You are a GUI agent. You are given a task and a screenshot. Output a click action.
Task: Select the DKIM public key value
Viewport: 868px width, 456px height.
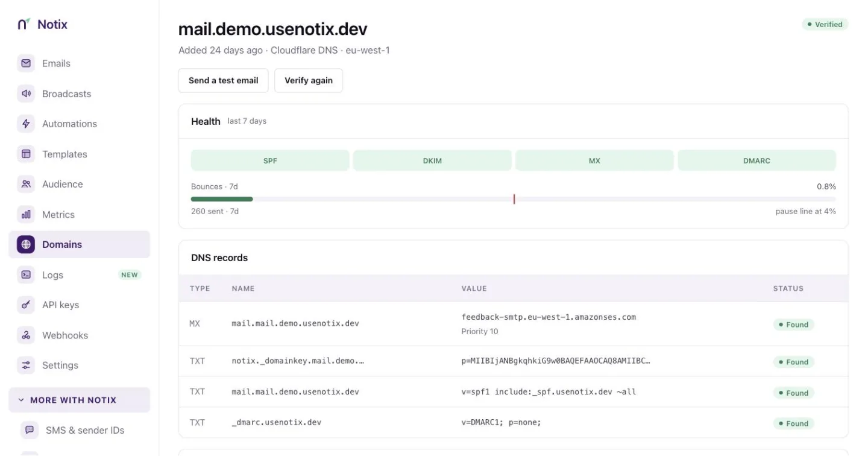[x=556, y=361]
